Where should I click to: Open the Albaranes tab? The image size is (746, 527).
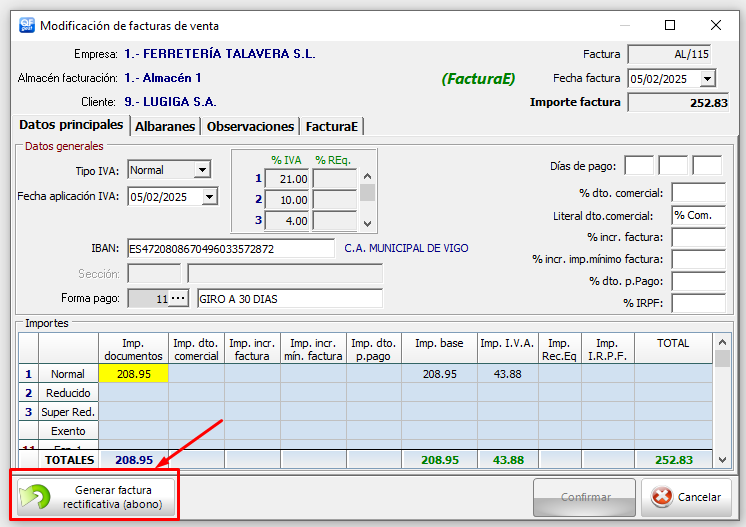point(165,127)
